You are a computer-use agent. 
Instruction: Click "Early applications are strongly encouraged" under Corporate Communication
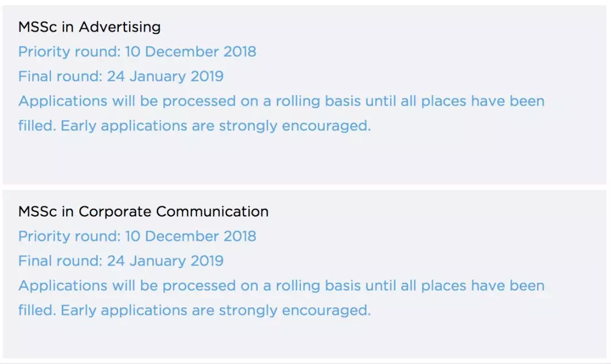click(x=216, y=310)
